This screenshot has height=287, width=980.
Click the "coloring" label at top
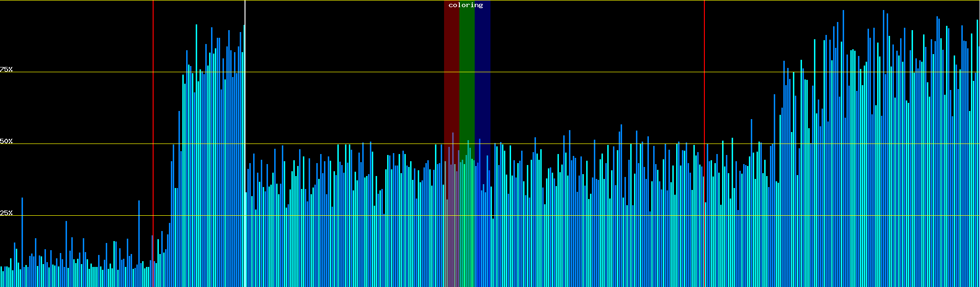466,5
